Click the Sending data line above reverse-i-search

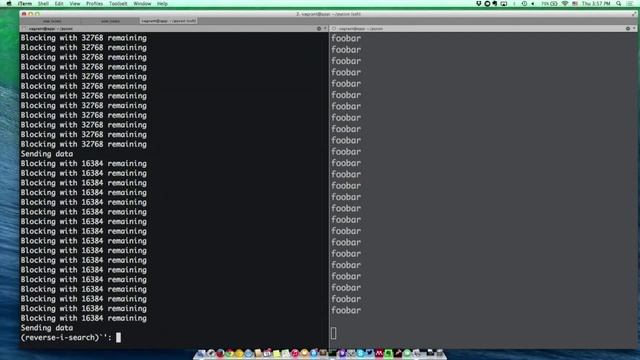pyautogui.click(x=47, y=328)
